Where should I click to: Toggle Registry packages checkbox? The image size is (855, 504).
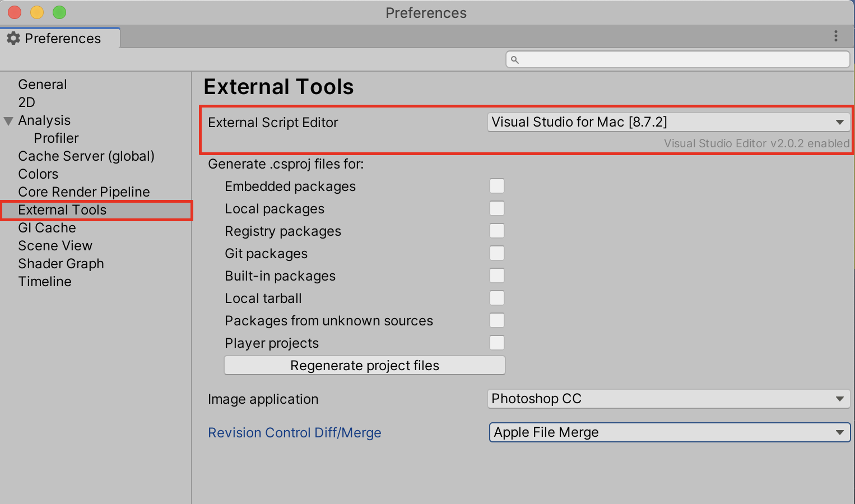tap(496, 231)
